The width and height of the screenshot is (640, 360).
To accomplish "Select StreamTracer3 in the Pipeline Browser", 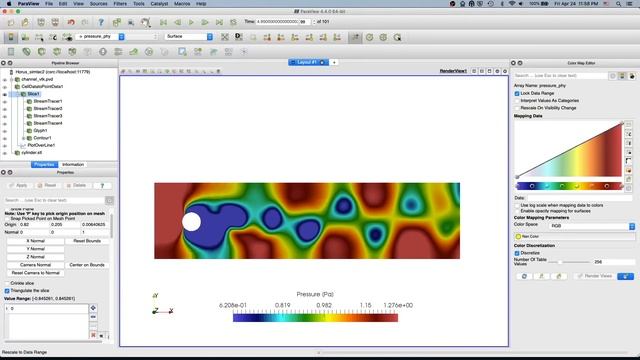I will tap(48, 116).
